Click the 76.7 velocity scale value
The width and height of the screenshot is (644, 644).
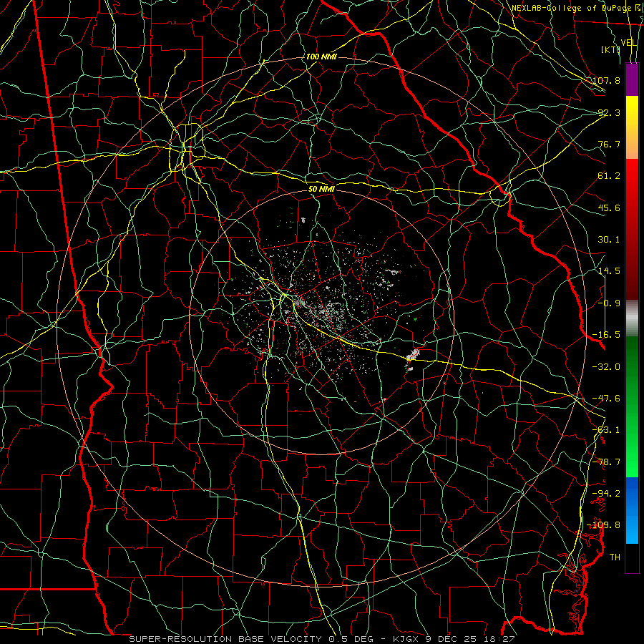pos(609,144)
